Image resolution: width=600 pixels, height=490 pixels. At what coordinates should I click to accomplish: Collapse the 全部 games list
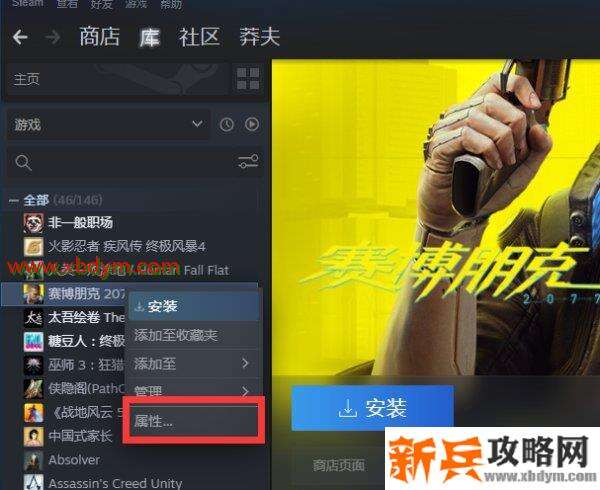point(14,200)
